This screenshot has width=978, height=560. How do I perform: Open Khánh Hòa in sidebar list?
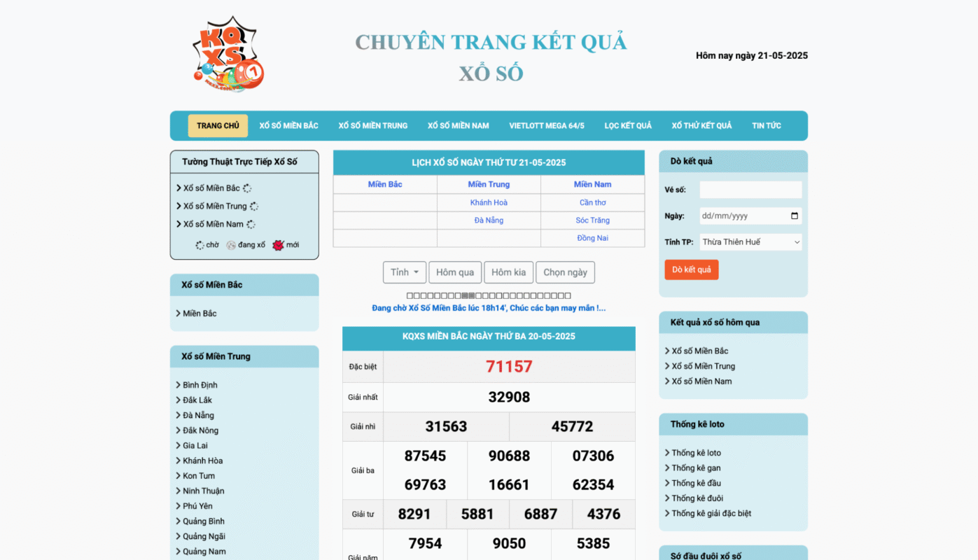pyautogui.click(x=202, y=461)
